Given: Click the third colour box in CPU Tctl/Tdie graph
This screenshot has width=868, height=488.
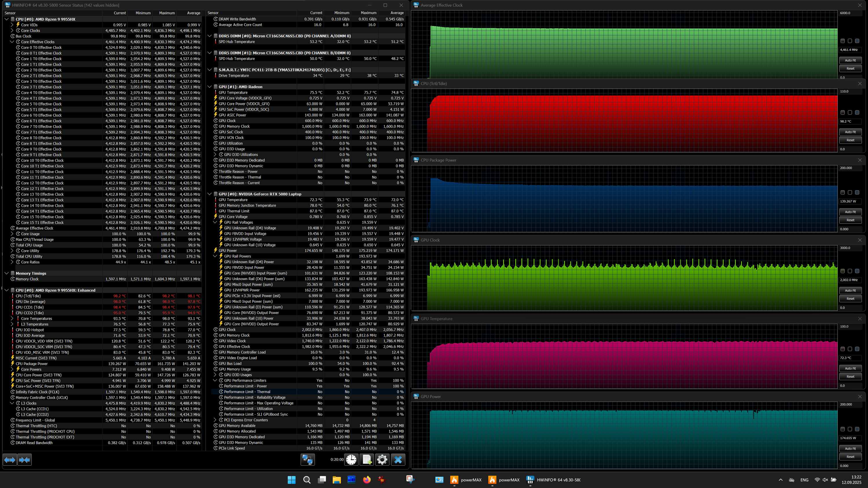Looking at the screenshot, I should [857, 112].
